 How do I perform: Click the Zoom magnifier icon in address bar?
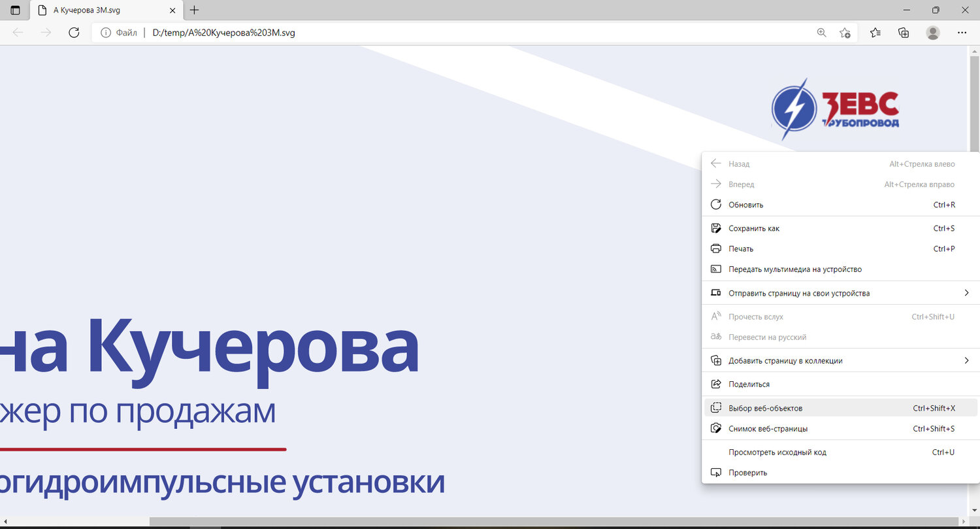tap(822, 33)
